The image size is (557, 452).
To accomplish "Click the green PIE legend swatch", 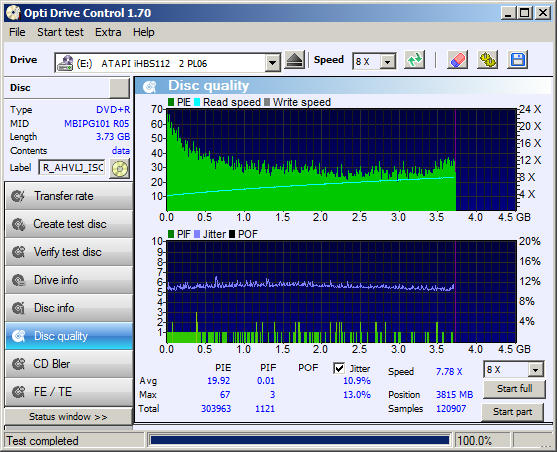I will [x=171, y=102].
